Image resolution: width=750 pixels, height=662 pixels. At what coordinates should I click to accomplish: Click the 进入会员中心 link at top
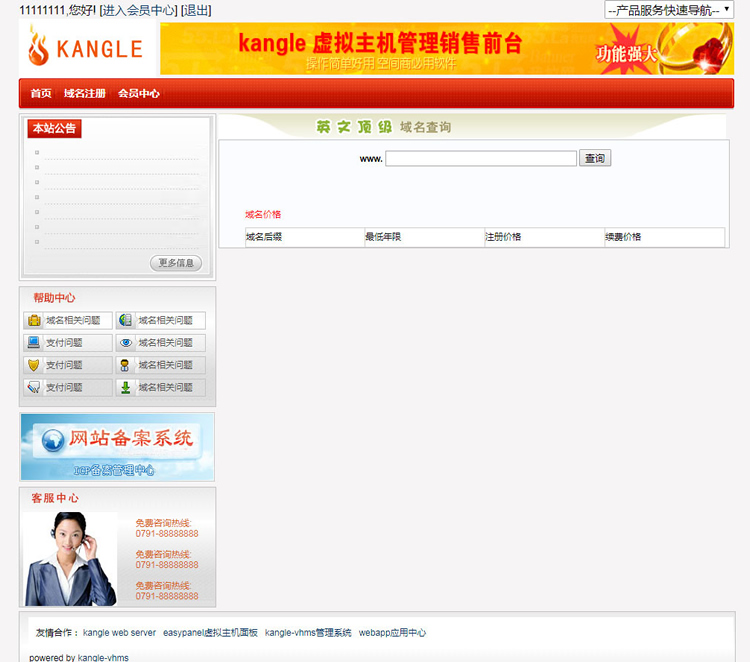pyautogui.click(x=139, y=10)
